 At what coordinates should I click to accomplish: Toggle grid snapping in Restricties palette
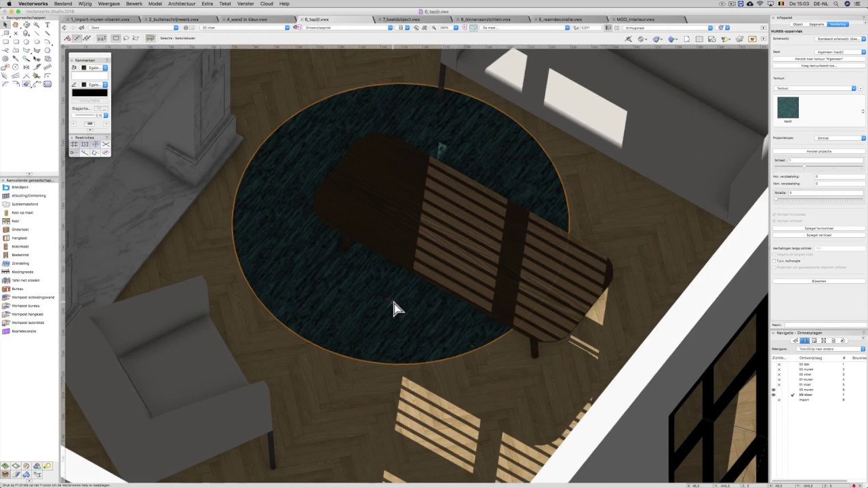coord(74,144)
